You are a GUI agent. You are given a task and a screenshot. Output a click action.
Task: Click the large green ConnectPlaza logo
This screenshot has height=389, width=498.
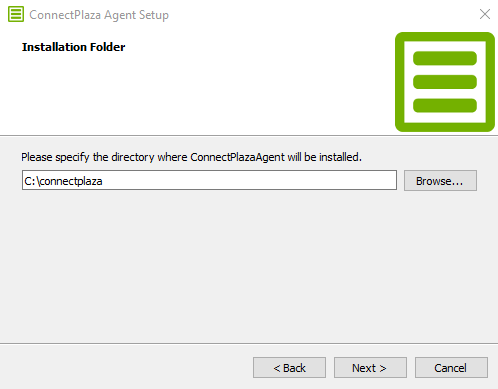pyautogui.click(x=445, y=82)
